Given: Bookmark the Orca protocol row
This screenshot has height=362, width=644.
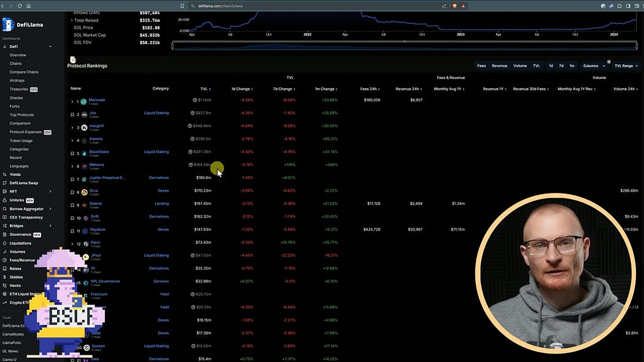Looking at the screenshot, I should coord(72,192).
